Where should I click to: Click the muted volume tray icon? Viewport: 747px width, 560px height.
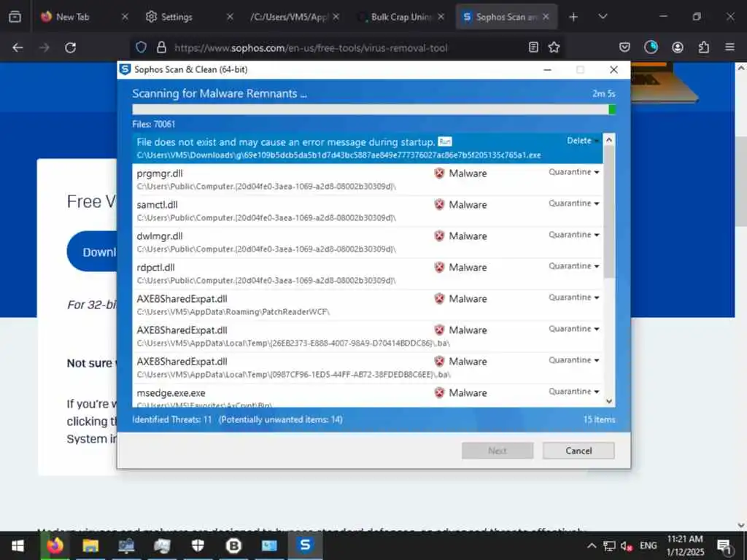point(626,545)
